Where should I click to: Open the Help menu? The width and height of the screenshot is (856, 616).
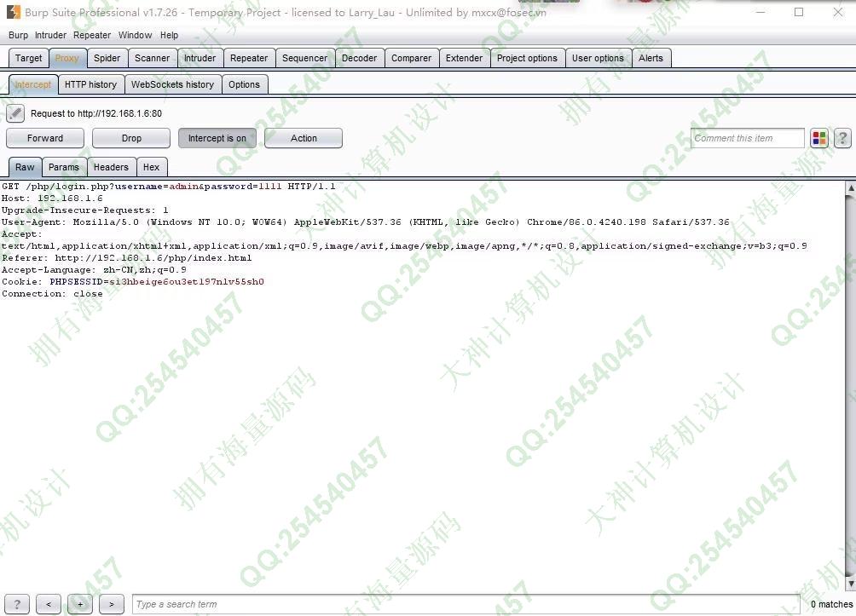pos(169,35)
